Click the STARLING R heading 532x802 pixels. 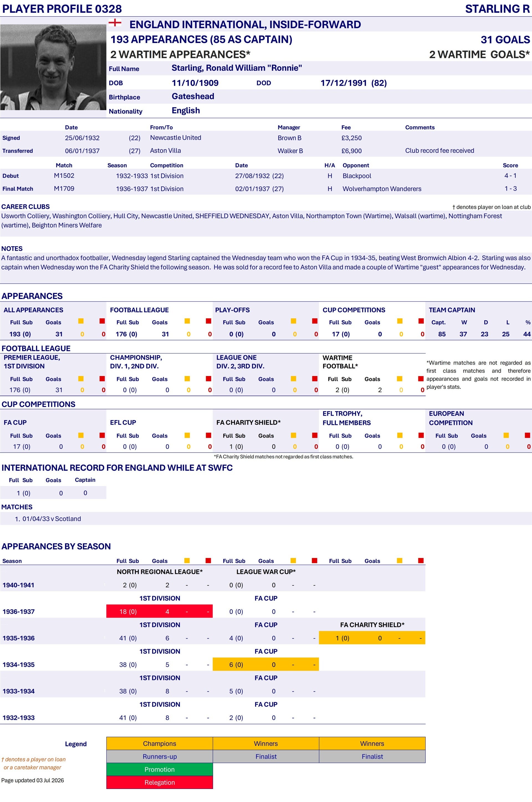click(497, 9)
